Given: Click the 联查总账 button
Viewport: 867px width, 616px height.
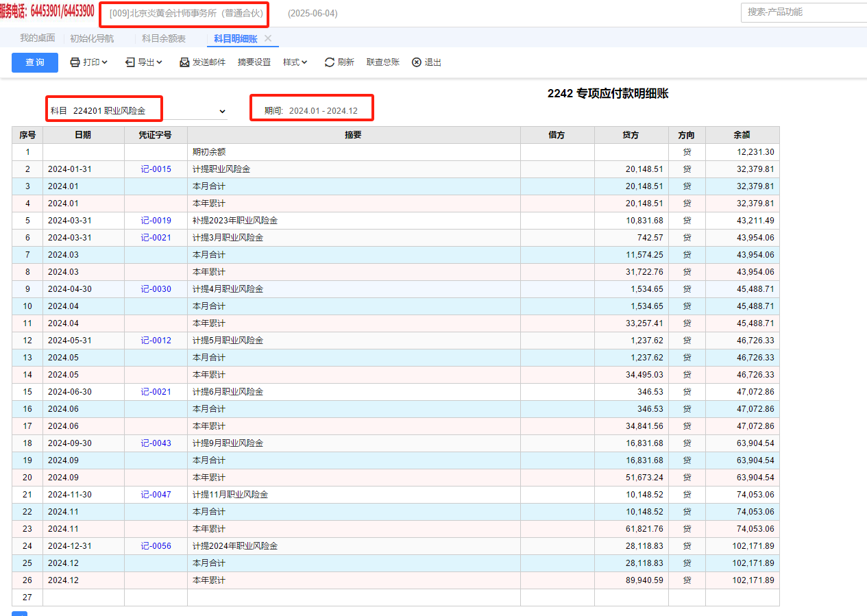Looking at the screenshot, I should (x=383, y=62).
